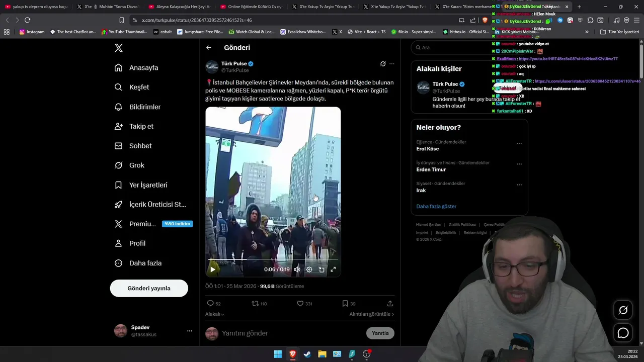Open Keşfet search page
Screen dimensions: 644x362
click(x=132, y=87)
